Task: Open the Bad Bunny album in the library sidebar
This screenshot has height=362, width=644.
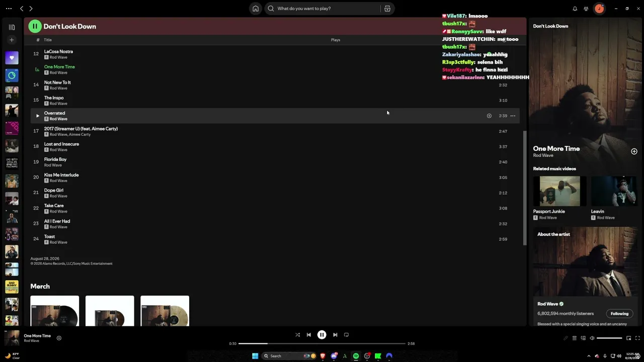Action: (12, 287)
